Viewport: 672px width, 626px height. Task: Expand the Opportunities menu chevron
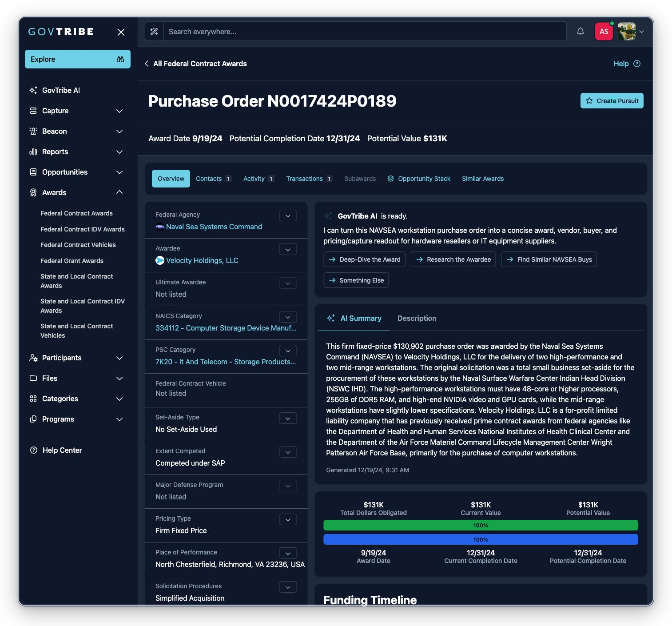click(119, 172)
